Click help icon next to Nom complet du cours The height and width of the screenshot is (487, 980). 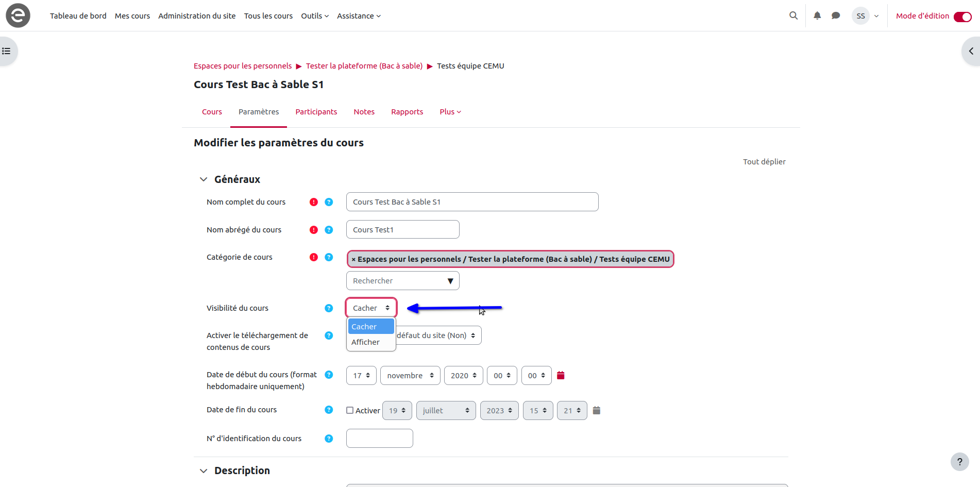coord(329,202)
